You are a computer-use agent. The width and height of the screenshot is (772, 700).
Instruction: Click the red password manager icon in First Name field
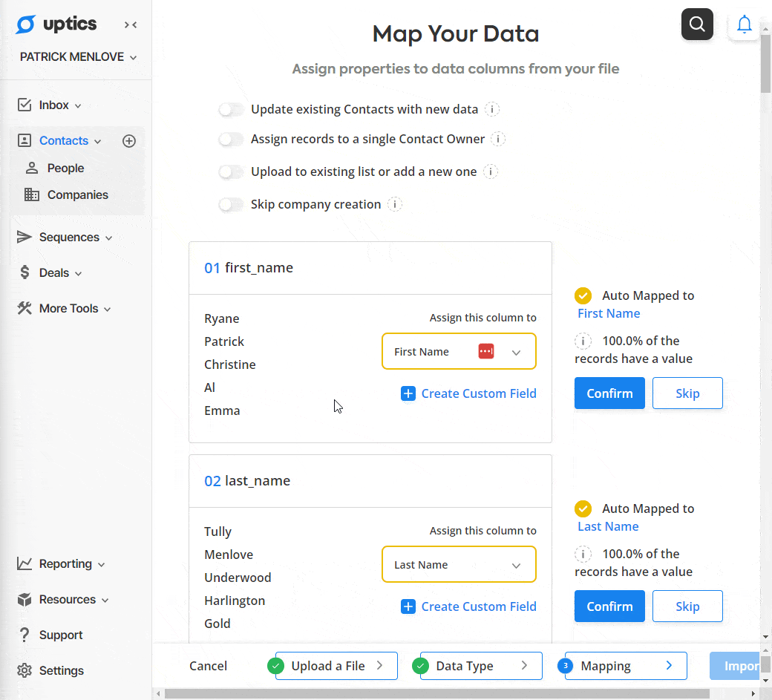point(486,351)
